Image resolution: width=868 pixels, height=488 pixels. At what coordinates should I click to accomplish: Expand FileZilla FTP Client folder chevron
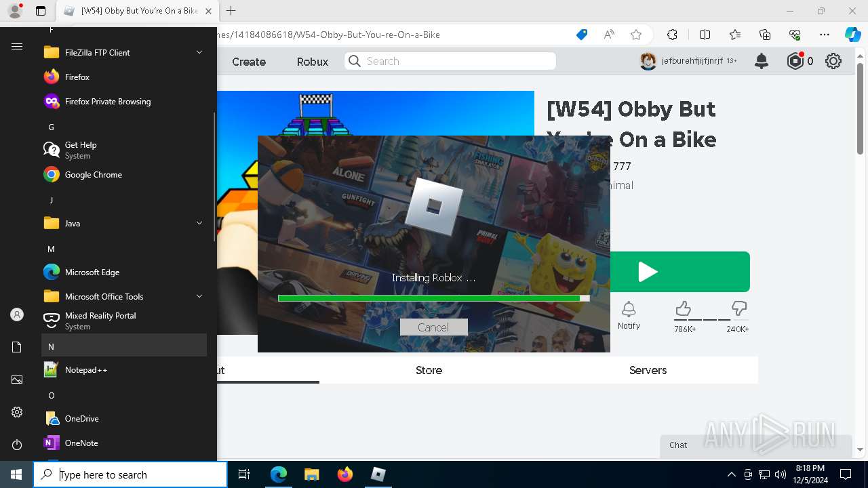[199, 52]
